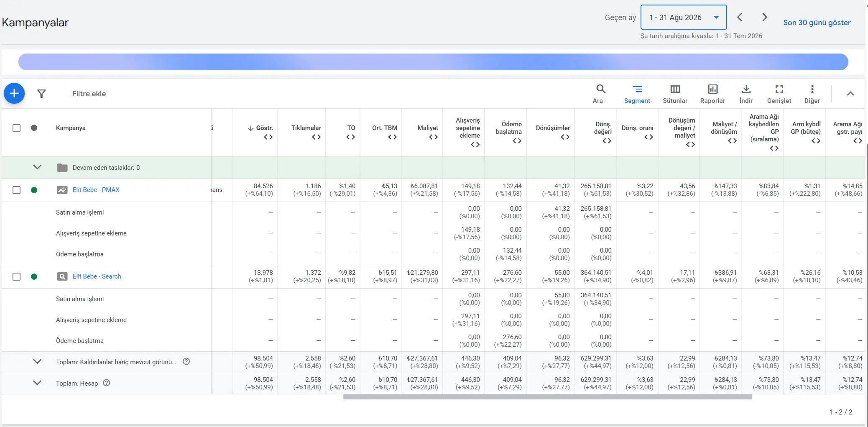The width and height of the screenshot is (868, 427).
Task: Open the Ara search tool
Action: 600,94
